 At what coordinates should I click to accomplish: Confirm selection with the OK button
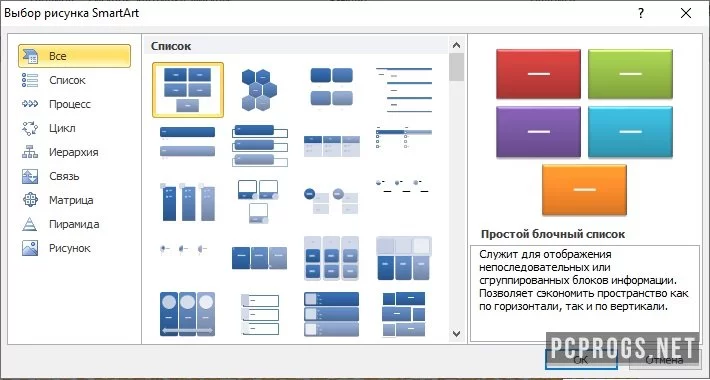(581, 360)
